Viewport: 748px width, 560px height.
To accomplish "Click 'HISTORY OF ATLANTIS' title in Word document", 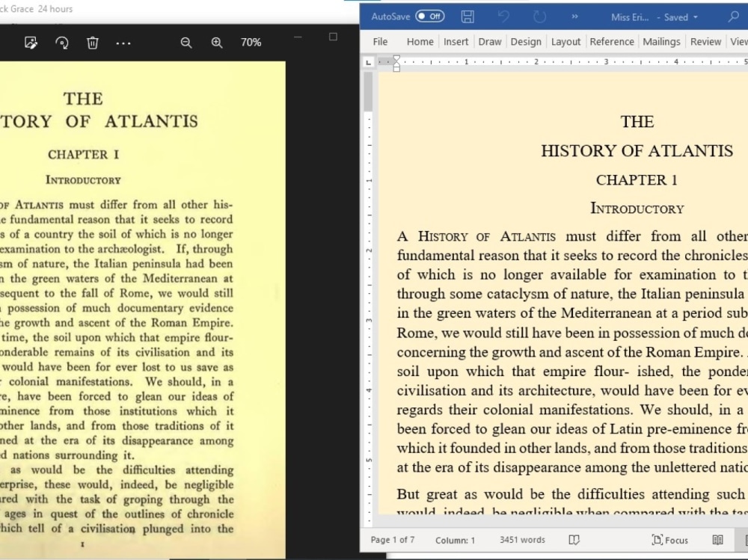I will coord(637,151).
